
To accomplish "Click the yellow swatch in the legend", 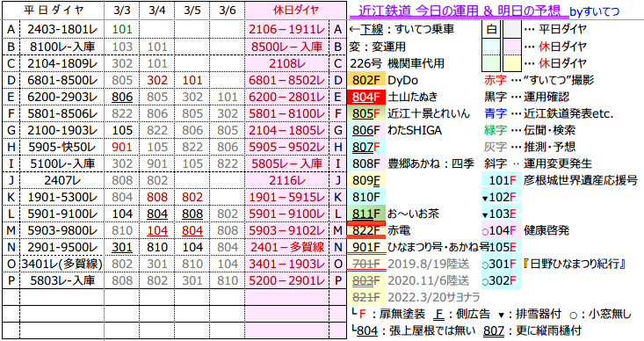I will pos(511,63).
